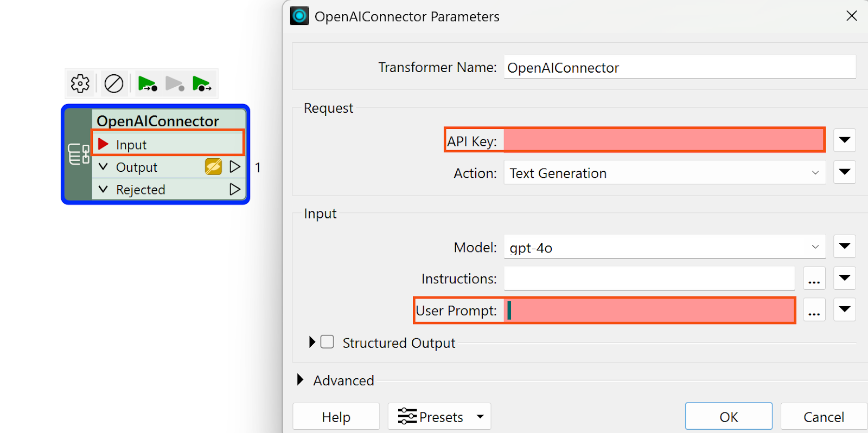
Task: Expand the Structured Output section triangle
Action: point(312,342)
